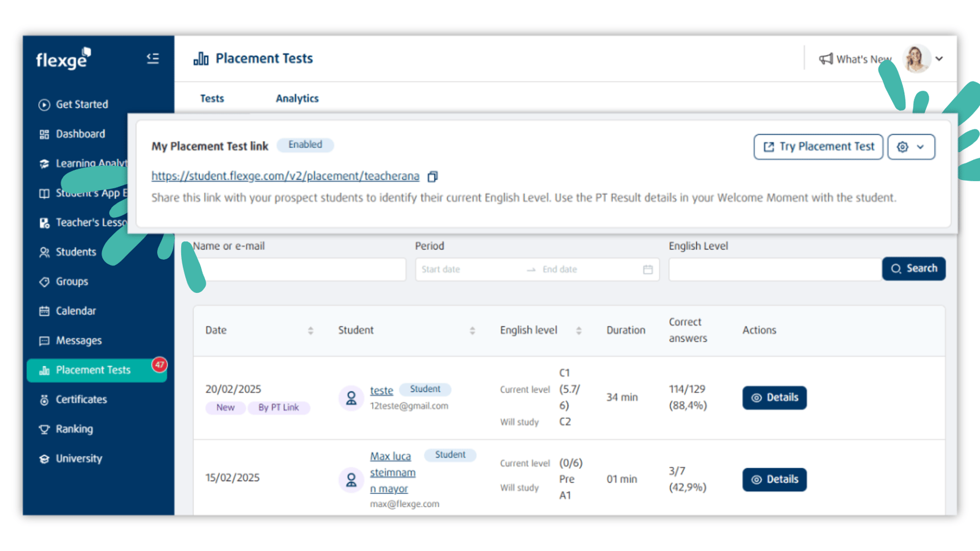This screenshot has width=980, height=551.
Task: Click email max@flexge.com
Action: 405,504
